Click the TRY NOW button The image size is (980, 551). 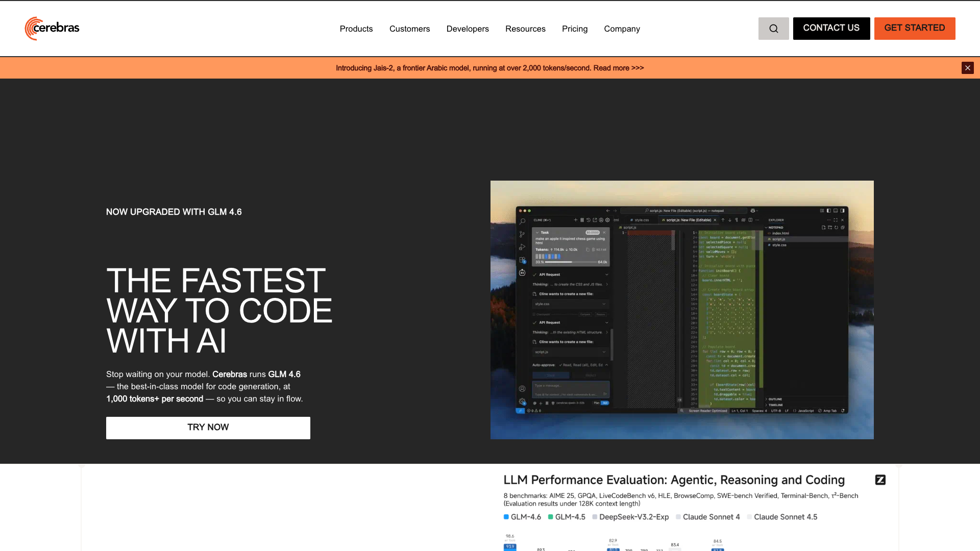click(208, 428)
